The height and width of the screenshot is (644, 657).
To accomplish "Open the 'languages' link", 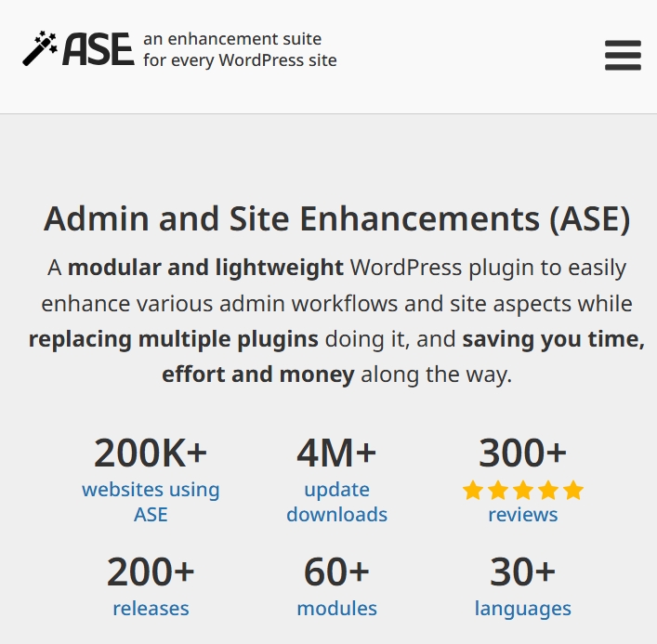I will (x=523, y=609).
